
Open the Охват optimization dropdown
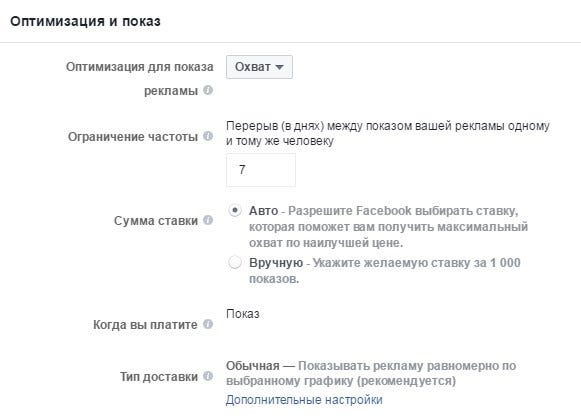coord(259,67)
